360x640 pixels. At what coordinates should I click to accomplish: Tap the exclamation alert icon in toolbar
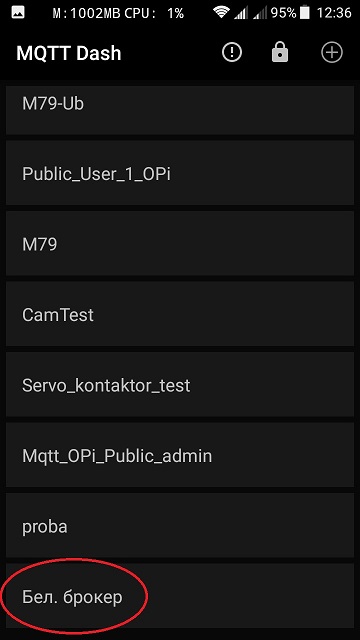tap(232, 53)
